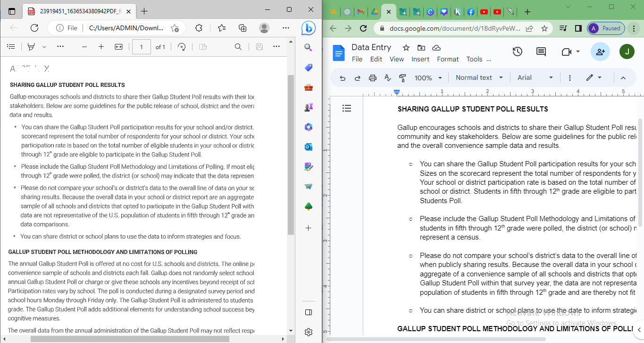644x343 pixels.
Task: Toggle the Chrome side panel
Action: [578, 28]
